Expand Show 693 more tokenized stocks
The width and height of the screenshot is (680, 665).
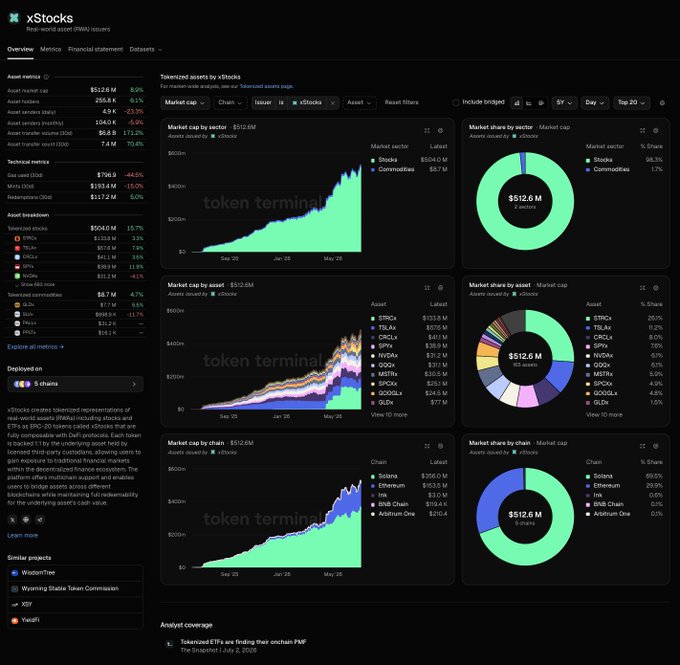[35, 285]
